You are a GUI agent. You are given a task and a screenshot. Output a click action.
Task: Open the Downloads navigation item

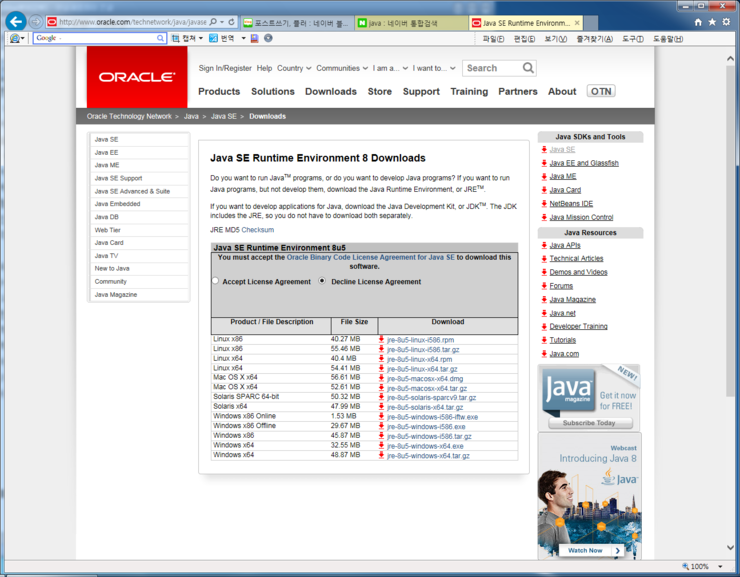pyautogui.click(x=330, y=92)
